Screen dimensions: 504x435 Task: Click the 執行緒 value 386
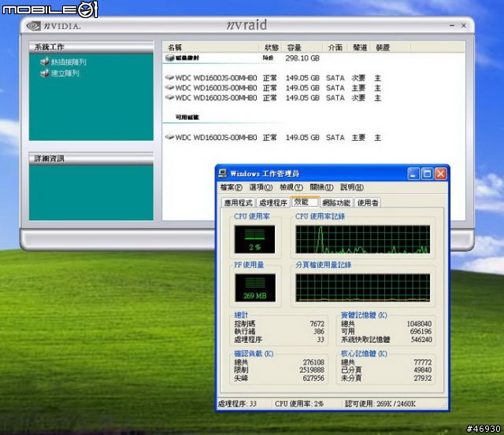tap(319, 331)
